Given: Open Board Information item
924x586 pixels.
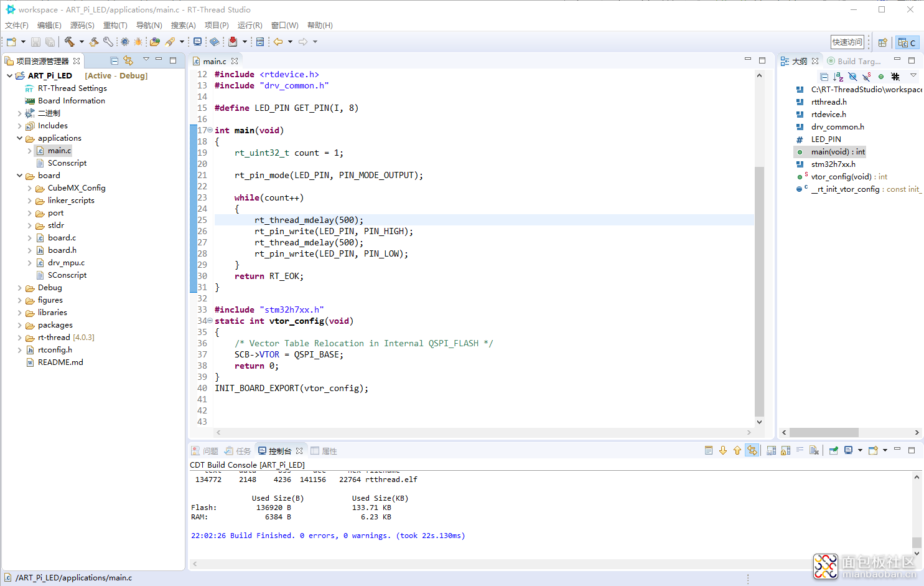Looking at the screenshot, I should (x=72, y=100).
